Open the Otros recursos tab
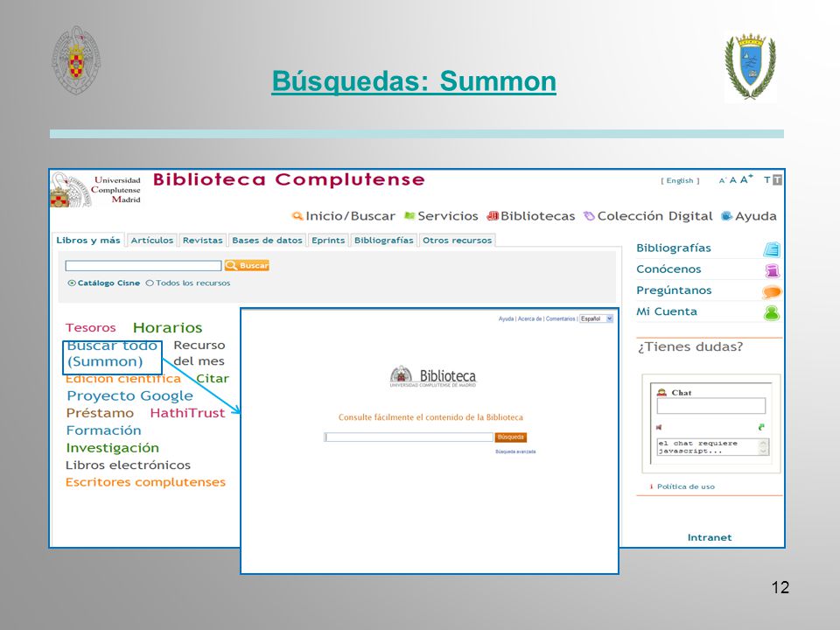Viewport: 840px width, 630px height. 457,240
